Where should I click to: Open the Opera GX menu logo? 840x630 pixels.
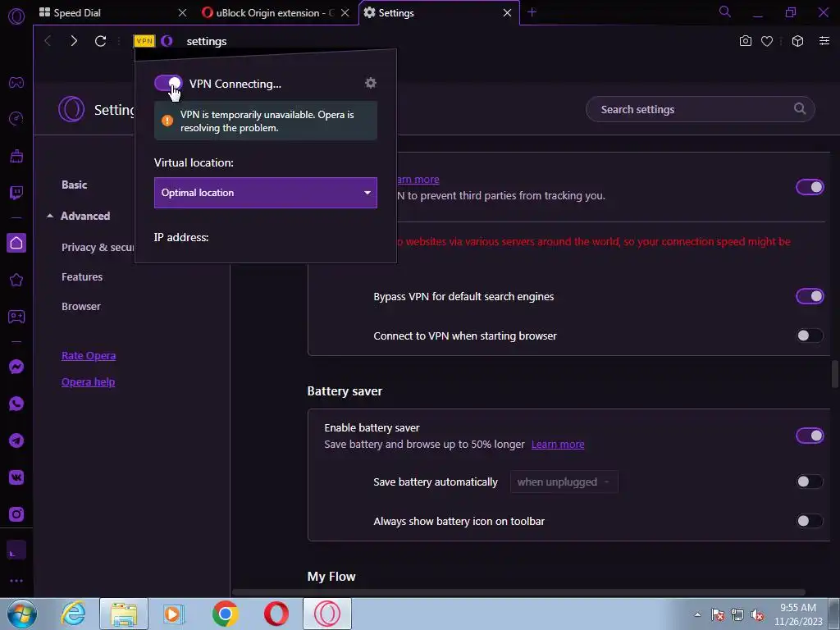coord(16,16)
